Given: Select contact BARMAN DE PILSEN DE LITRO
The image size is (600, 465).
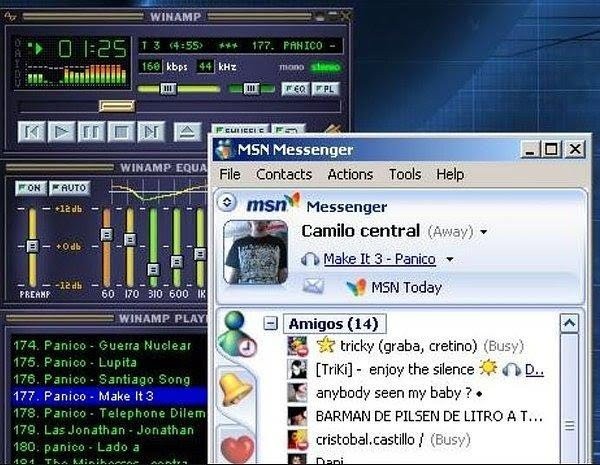Looking at the screenshot, I should [x=429, y=416].
